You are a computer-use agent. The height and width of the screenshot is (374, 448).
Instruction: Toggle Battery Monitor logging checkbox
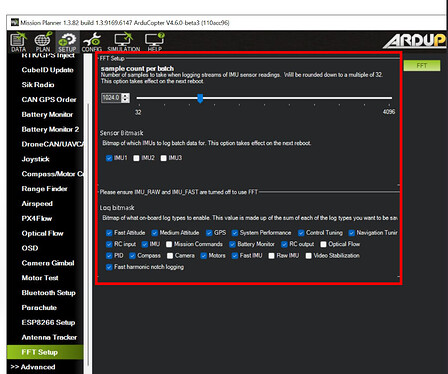232,244
